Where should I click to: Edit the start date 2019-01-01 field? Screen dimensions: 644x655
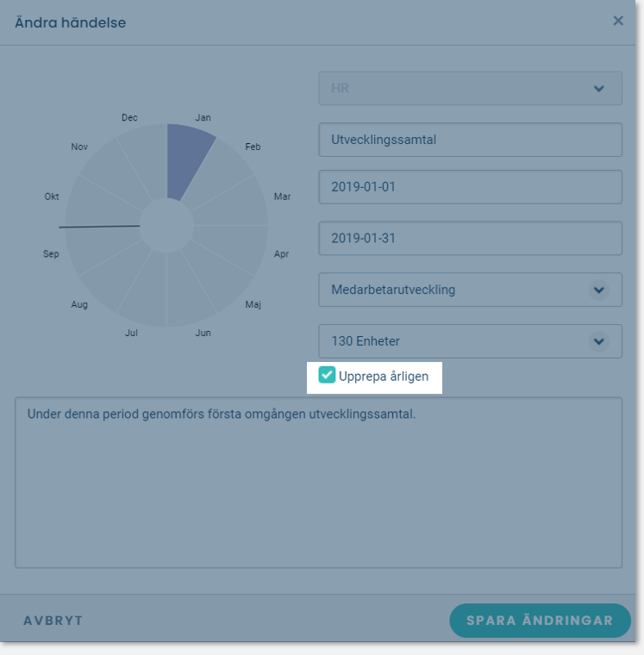[470, 187]
